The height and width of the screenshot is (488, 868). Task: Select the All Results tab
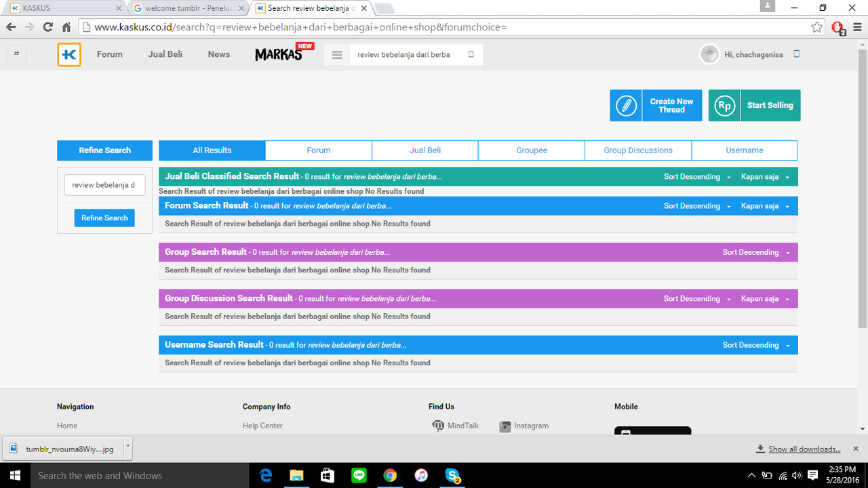212,150
